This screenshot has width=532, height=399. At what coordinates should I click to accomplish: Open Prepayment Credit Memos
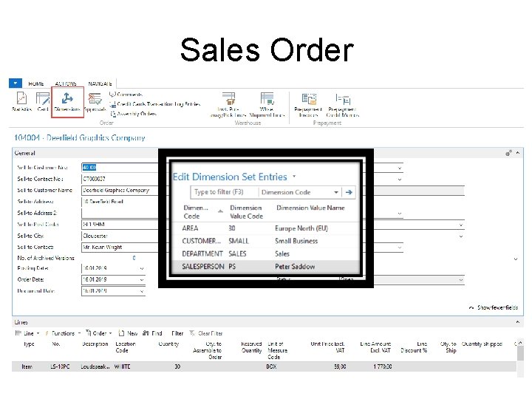[342, 104]
